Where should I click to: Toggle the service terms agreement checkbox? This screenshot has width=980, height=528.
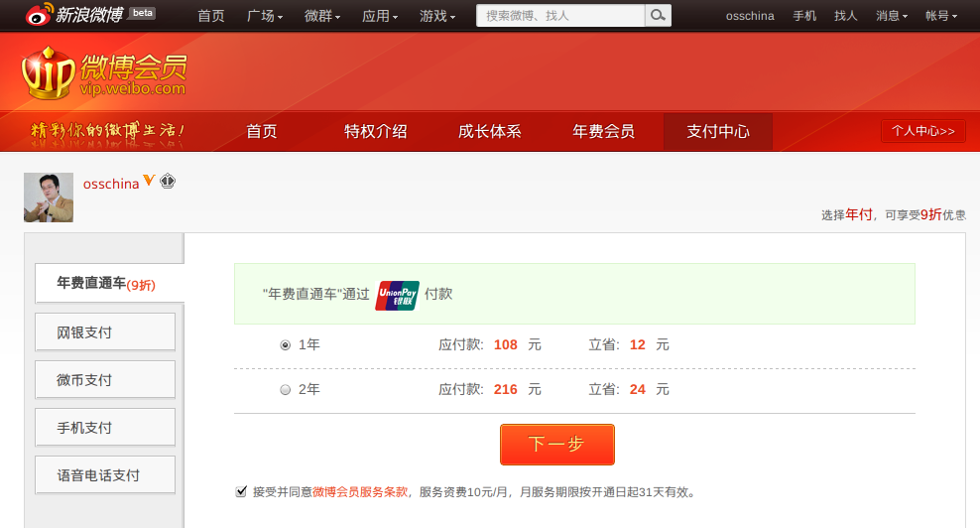(x=241, y=491)
